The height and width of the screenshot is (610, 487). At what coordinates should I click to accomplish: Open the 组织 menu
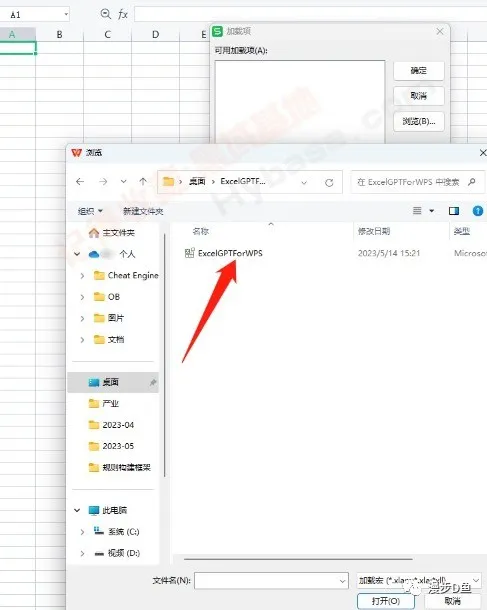pyautogui.click(x=90, y=211)
